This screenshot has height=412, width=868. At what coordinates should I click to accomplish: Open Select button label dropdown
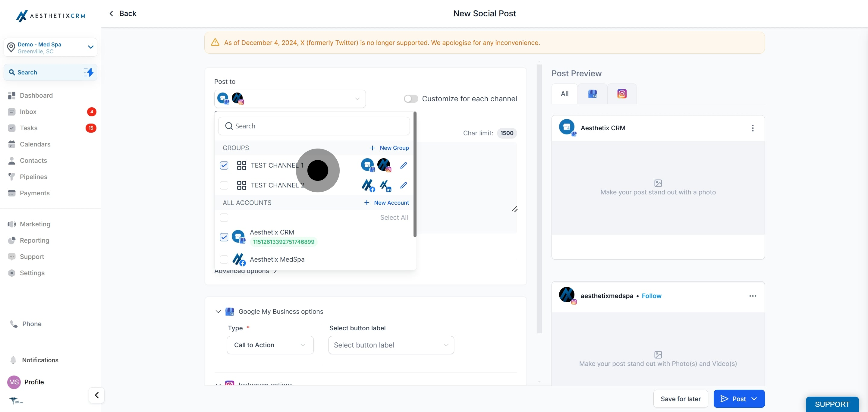coord(391,345)
